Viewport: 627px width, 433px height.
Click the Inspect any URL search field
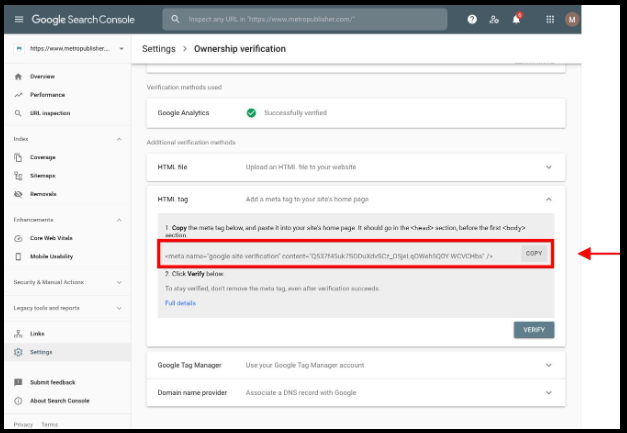[x=305, y=19]
